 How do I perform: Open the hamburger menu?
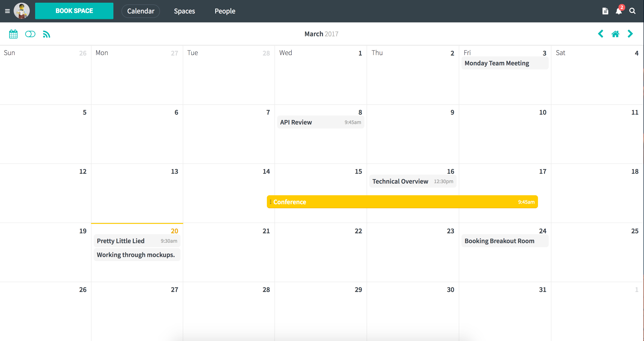[7, 11]
